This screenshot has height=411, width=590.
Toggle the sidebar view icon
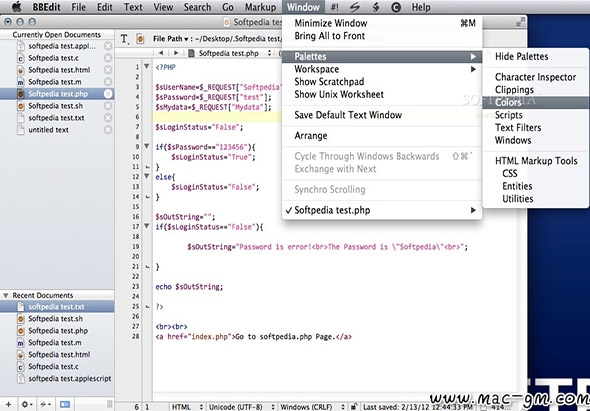[65, 405]
